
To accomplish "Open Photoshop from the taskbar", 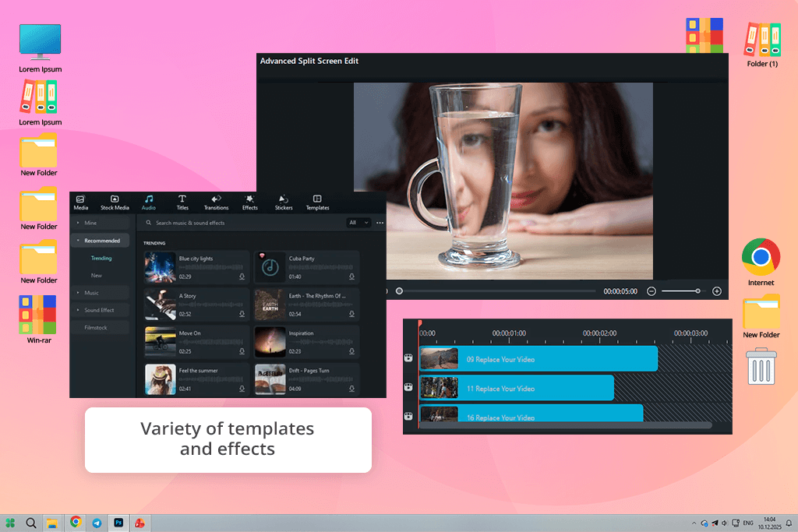I will pyautogui.click(x=118, y=523).
